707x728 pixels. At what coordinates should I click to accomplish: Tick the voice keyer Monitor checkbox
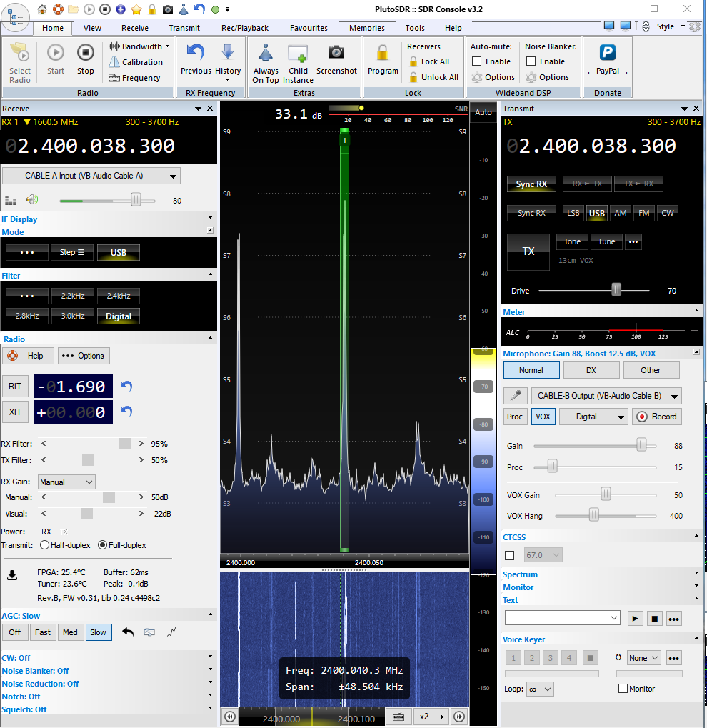[x=623, y=689]
